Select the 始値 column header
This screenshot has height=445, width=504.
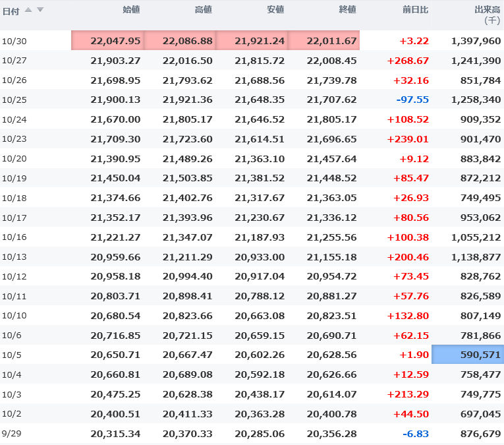pos(131,9)
